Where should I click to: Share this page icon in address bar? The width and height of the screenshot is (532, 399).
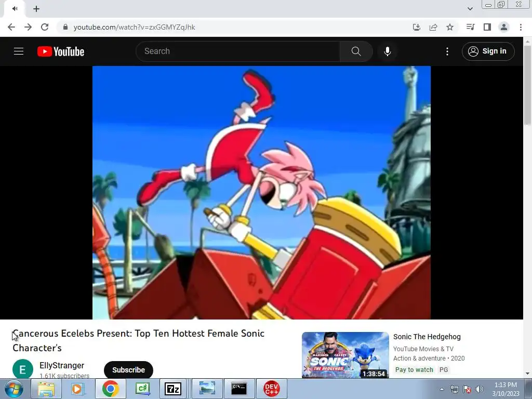pos(433,27)
